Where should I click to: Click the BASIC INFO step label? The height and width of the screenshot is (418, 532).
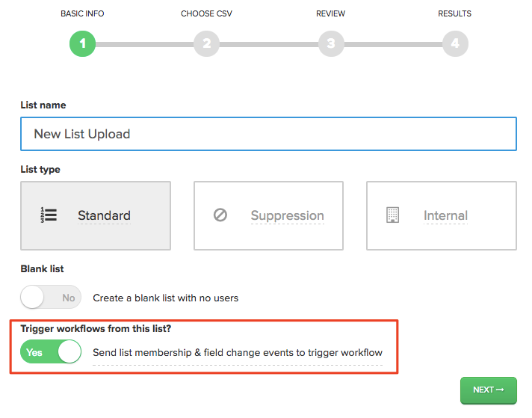82,13
